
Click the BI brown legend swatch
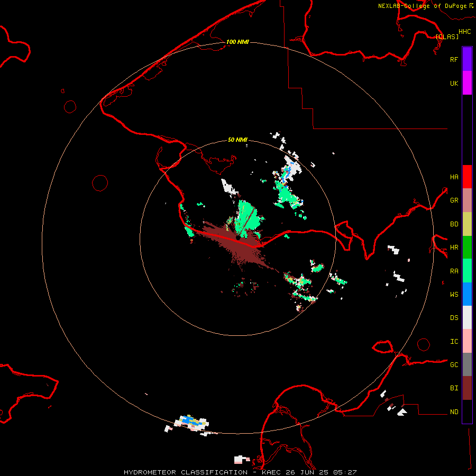(467, 388)
